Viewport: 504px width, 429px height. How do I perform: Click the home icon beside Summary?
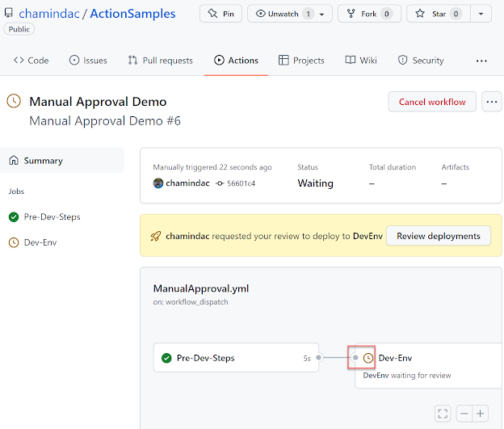[x=14, y=160]
